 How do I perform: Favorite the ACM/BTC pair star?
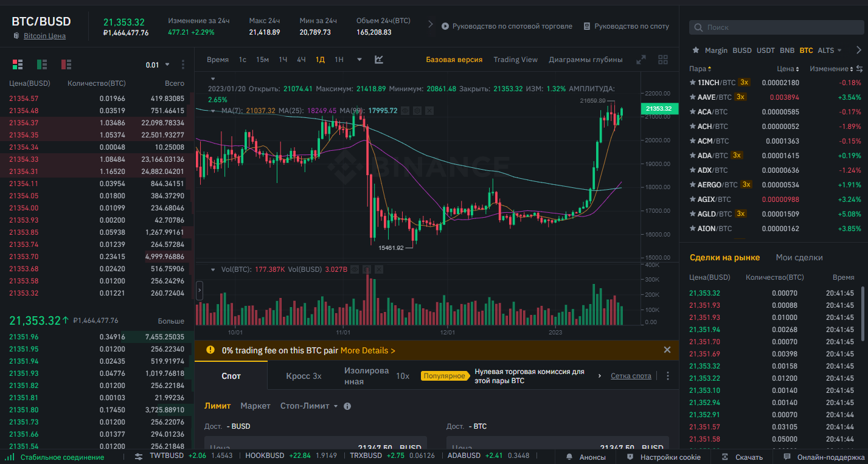692,140
